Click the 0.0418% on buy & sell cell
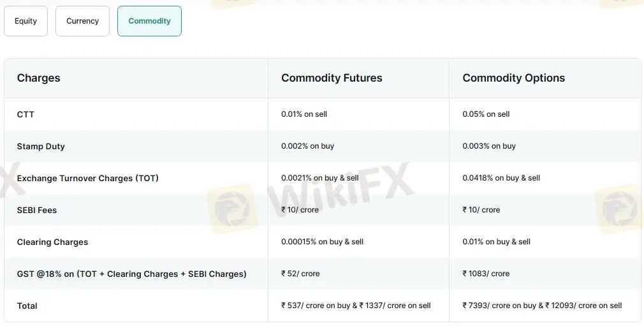Image resolution: width=644 pixels, height=326 pixels. pos(501,178)
